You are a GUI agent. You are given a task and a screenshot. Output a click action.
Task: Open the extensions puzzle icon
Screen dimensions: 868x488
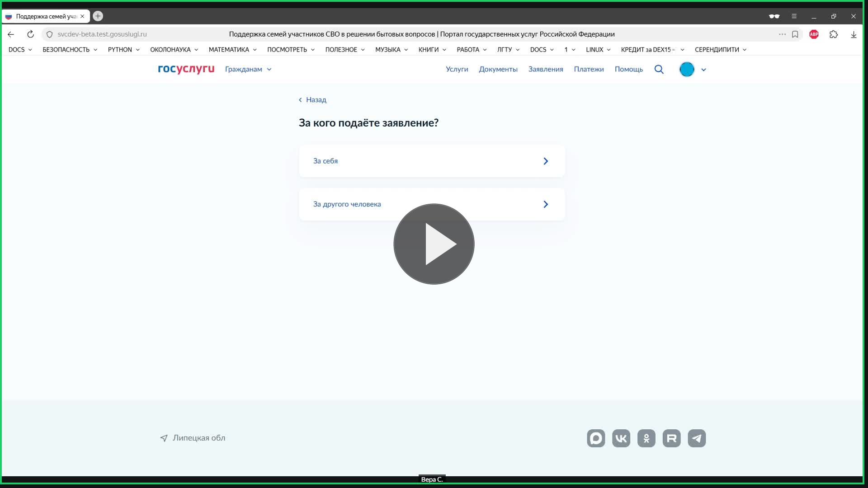[834, 34]
